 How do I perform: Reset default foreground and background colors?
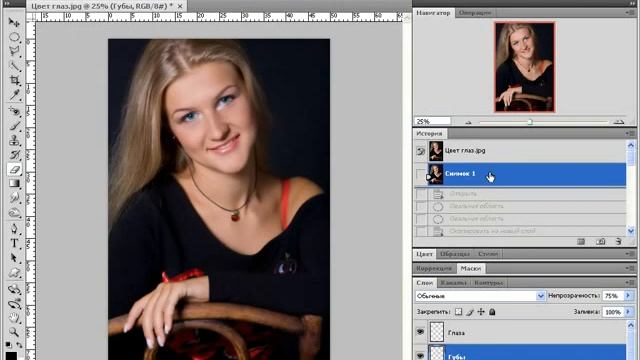(x=8, y=345)
